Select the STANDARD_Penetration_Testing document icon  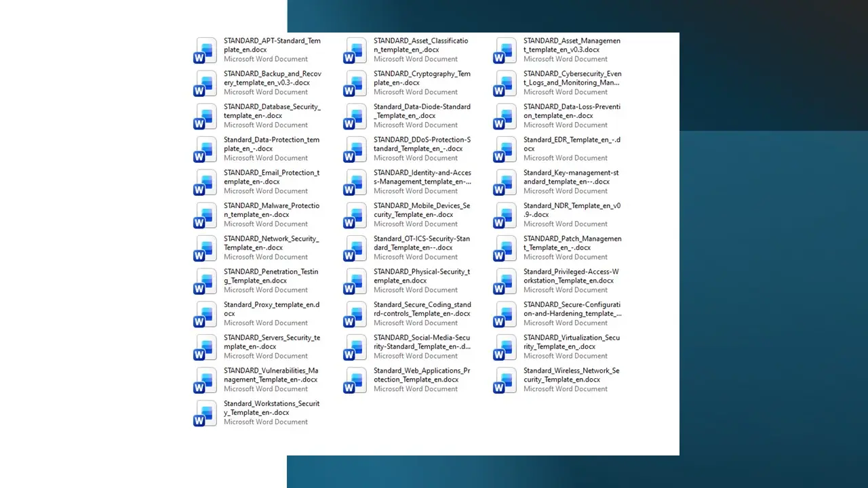tap(205, 281)
